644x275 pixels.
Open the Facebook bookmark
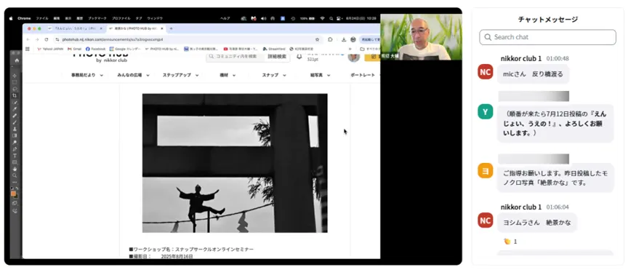click(95, 49)
